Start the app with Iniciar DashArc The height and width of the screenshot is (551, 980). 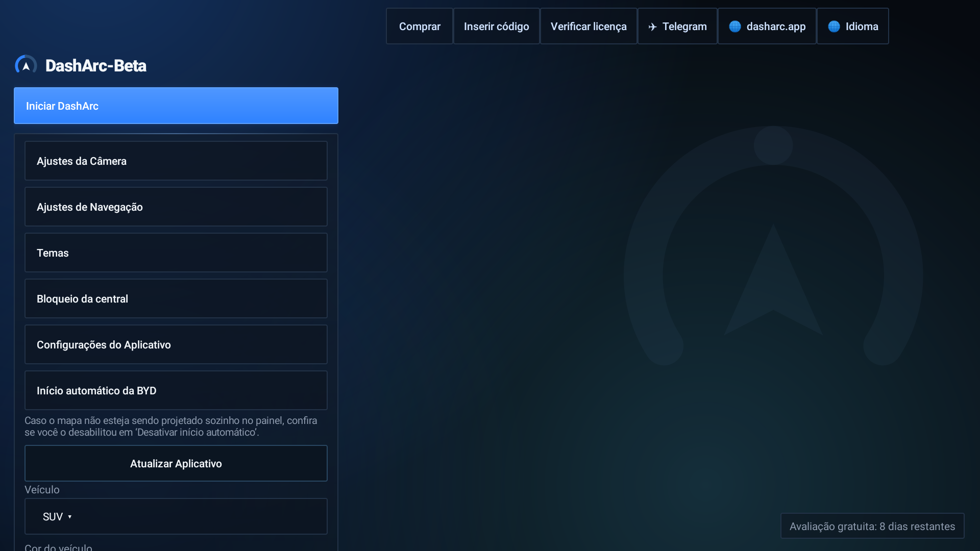tap(176, 106)
